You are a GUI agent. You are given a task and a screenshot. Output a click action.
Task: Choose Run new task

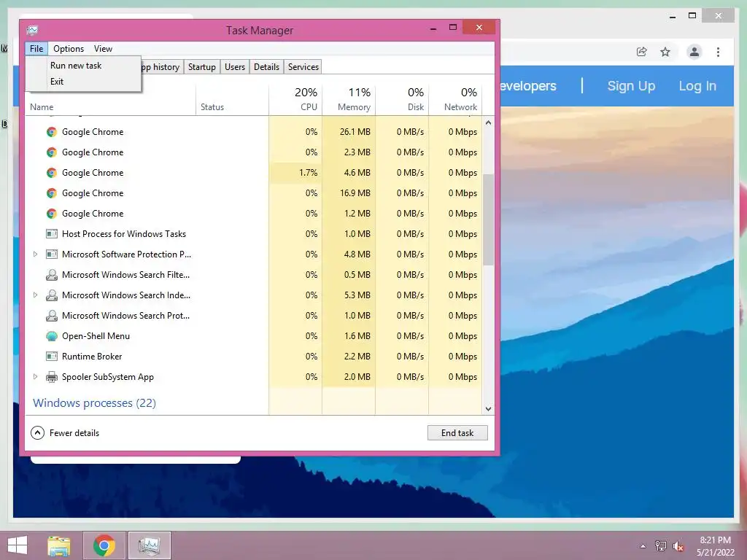click(76, 66)
